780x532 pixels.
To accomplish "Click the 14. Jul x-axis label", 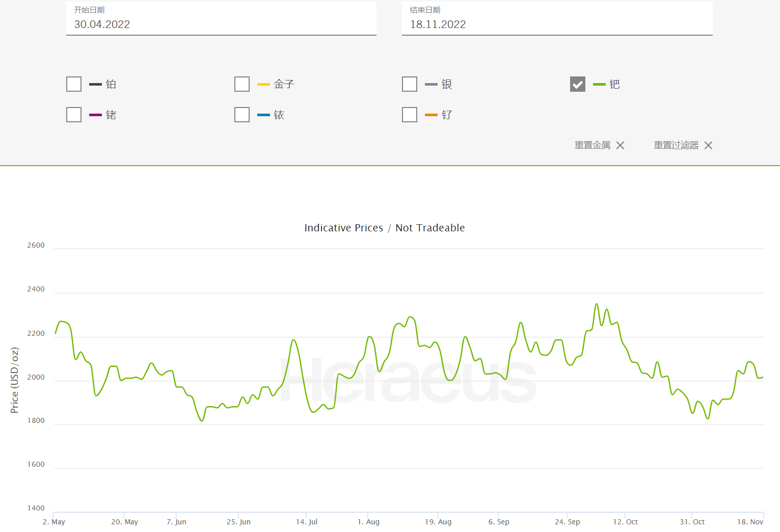I will click(x=307, y=522).
